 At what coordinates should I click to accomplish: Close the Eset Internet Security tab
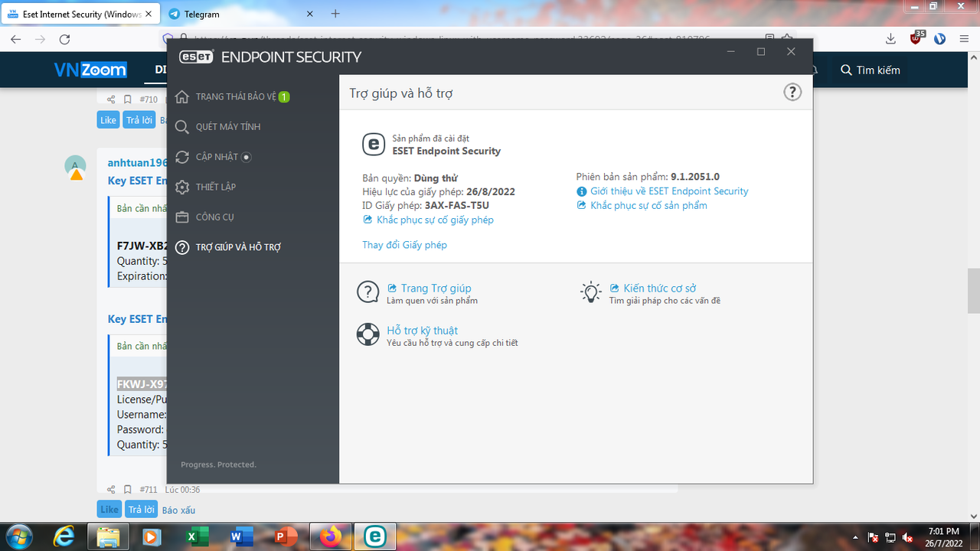pyautogui.click(x=149, y=14)
